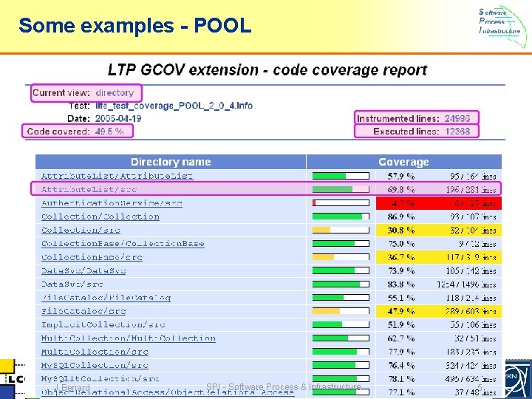This screenshot has height=399, width=532.
Task: Click the 51.9 % coverage value
Action: pyautogui.click(x=401, y=324)
